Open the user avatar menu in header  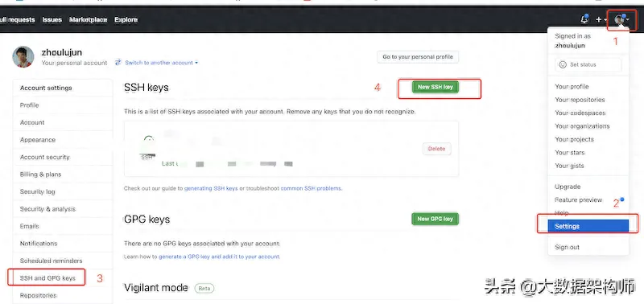coord(621,19)
